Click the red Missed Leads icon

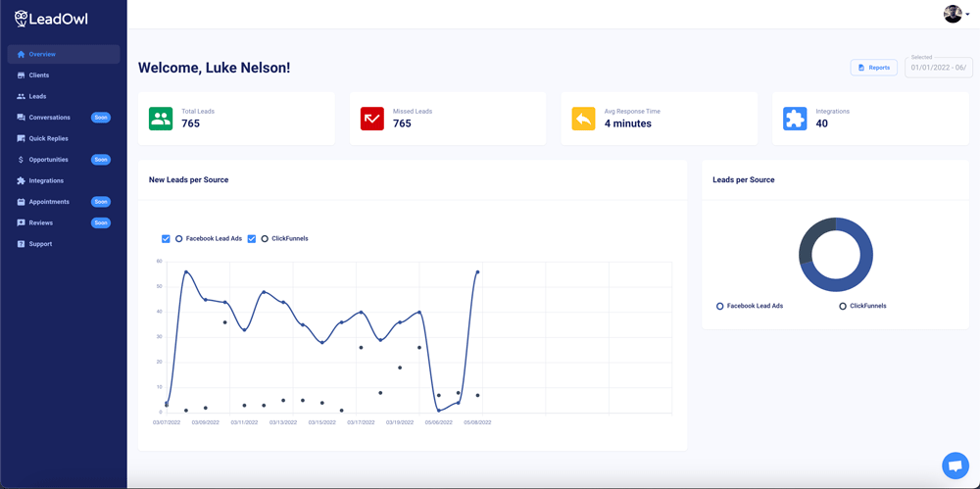click(x=372, y=119)
